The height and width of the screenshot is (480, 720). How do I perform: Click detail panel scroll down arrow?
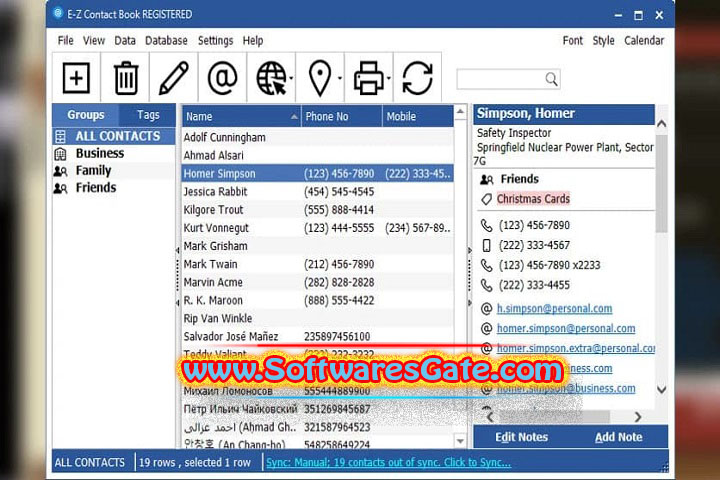661,390
